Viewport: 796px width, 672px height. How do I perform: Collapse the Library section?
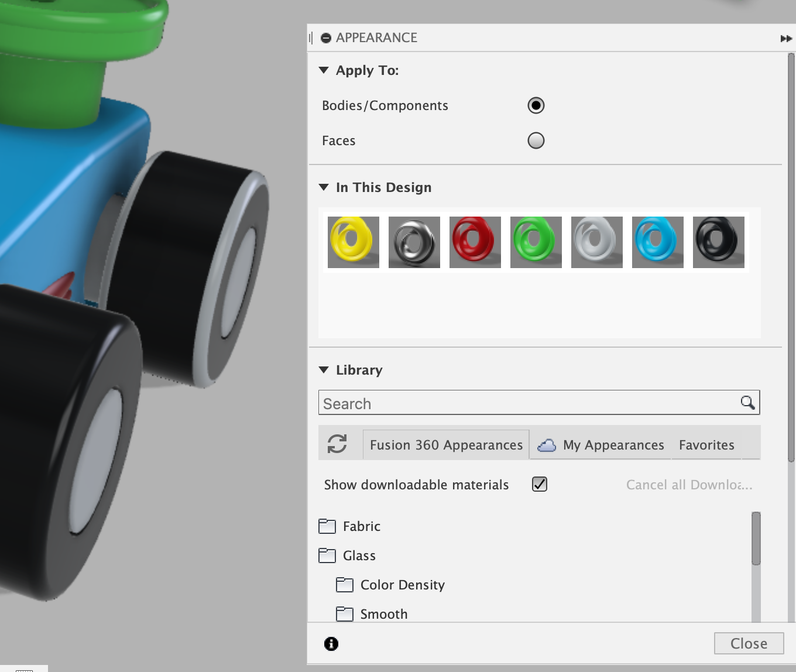[324, 369]
